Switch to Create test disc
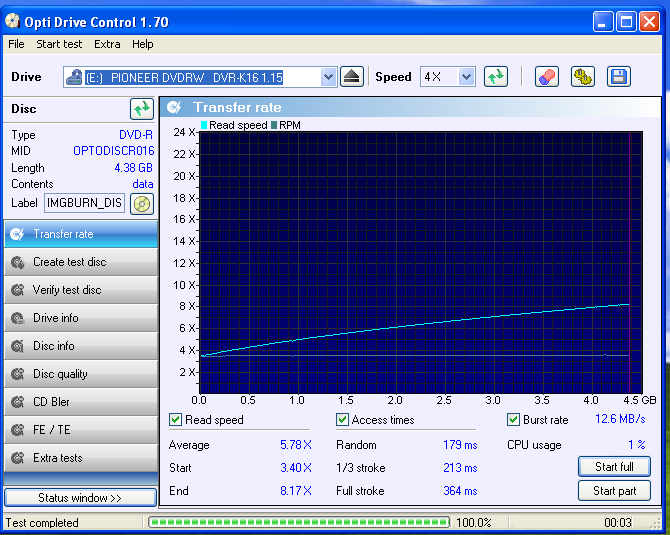The image size is (670, 535). (x=81, y=262)
